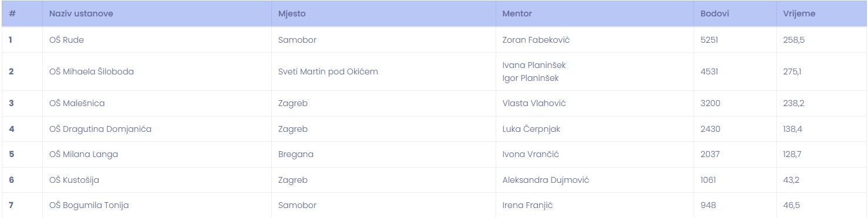This screenshot has width=868, height=218.
Task: Select the OŠ Rude row
Action: click(434, 40)
